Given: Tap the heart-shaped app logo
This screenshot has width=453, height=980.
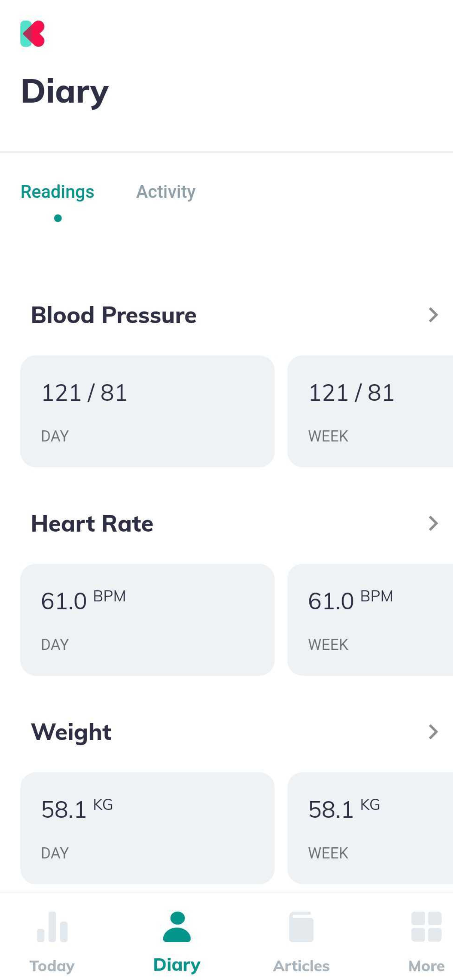Looking at the screenshot, I should (x=32, y=34).
